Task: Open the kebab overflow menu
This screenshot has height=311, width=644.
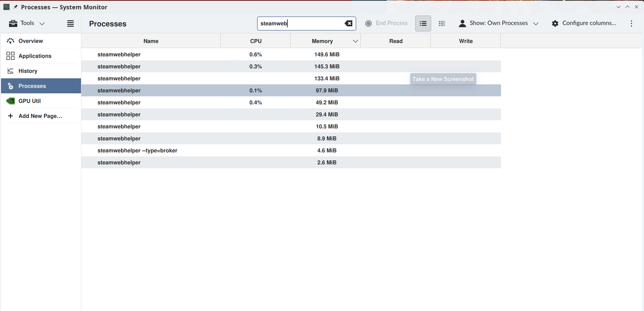Action: coord(631,23)
